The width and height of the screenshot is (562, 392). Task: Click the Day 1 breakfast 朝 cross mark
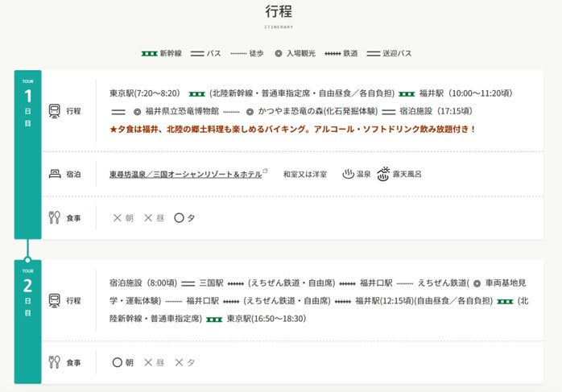(117, 217)
